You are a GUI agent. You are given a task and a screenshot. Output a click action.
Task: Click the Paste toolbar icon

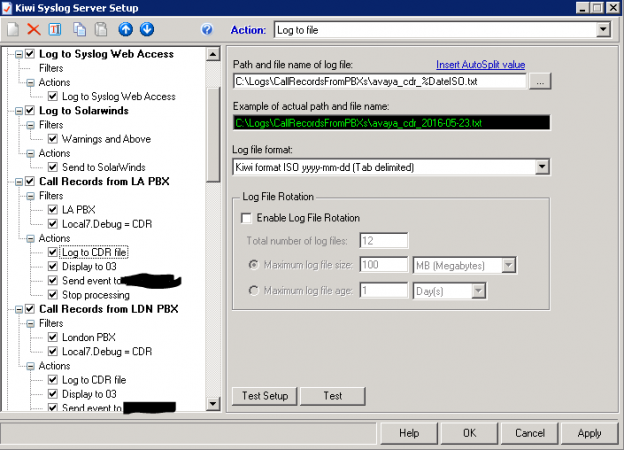(100, 30)
